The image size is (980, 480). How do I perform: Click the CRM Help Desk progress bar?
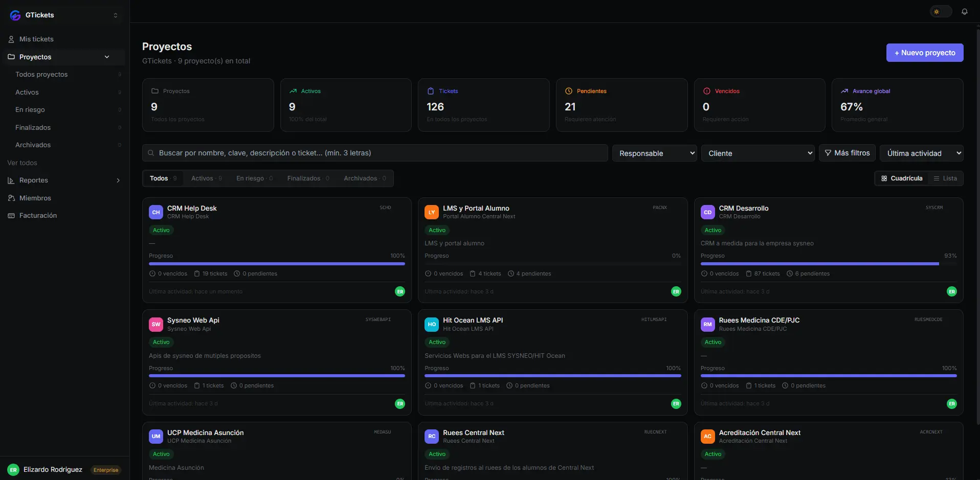click(x=277, y=264)
